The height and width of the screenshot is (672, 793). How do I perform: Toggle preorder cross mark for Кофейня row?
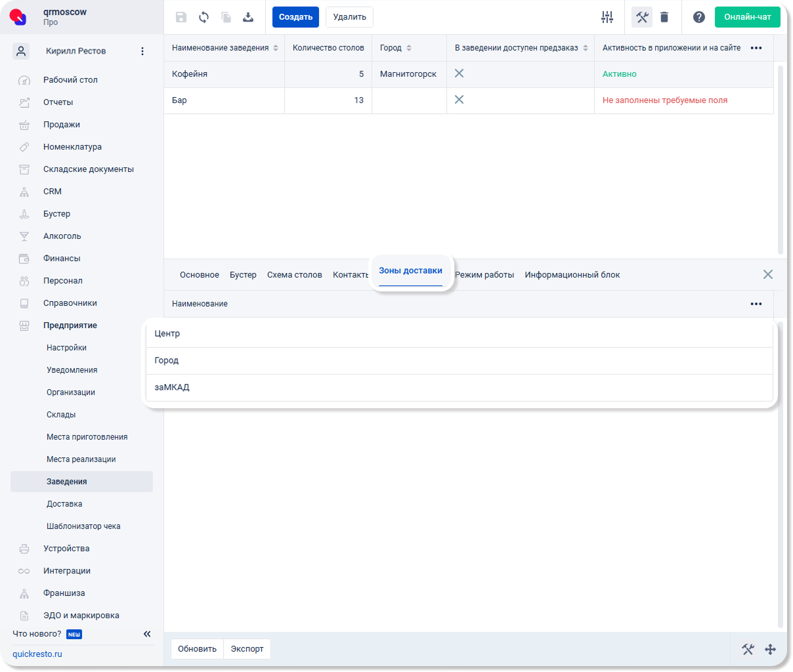(x=460, y=73)
